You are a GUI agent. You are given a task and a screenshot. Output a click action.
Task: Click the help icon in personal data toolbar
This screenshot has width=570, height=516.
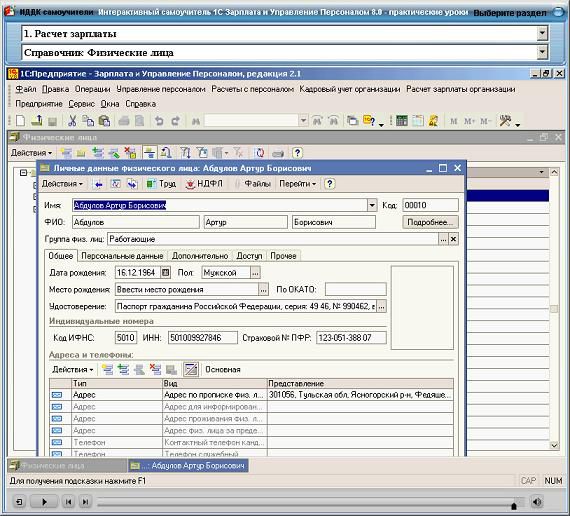pos(329,184)
